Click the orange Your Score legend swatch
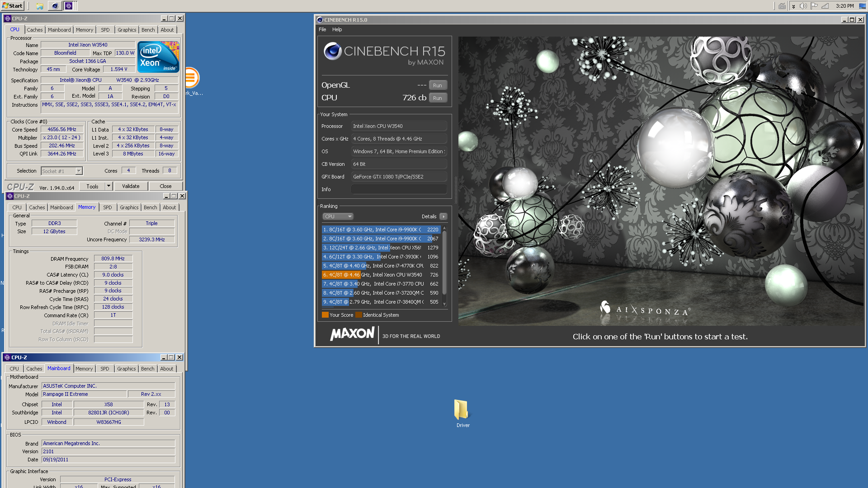Image resolution: width=868 pixels, height=488 pixels. 325,315
